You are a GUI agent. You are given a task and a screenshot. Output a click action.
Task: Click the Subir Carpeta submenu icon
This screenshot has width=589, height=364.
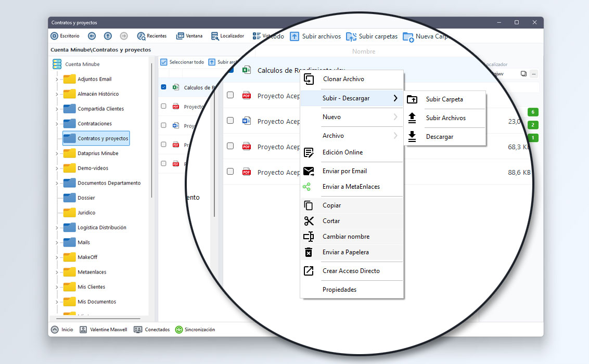(x=412, y=99)
